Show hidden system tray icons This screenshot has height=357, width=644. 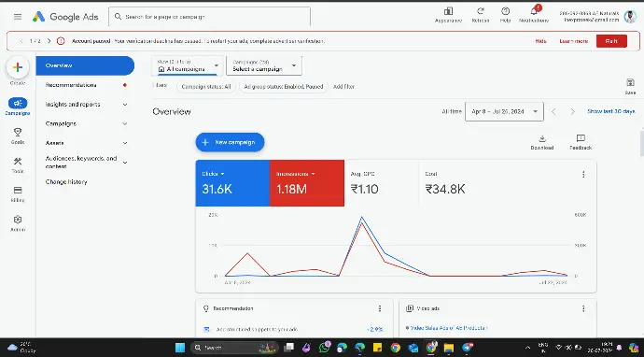(527, 348)
